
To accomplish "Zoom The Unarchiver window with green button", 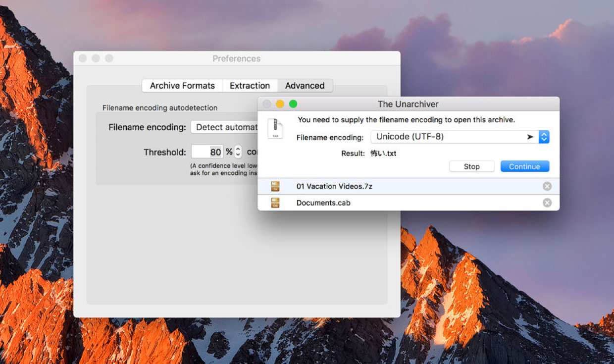I will pyautogui.click(x=293, y=104).
